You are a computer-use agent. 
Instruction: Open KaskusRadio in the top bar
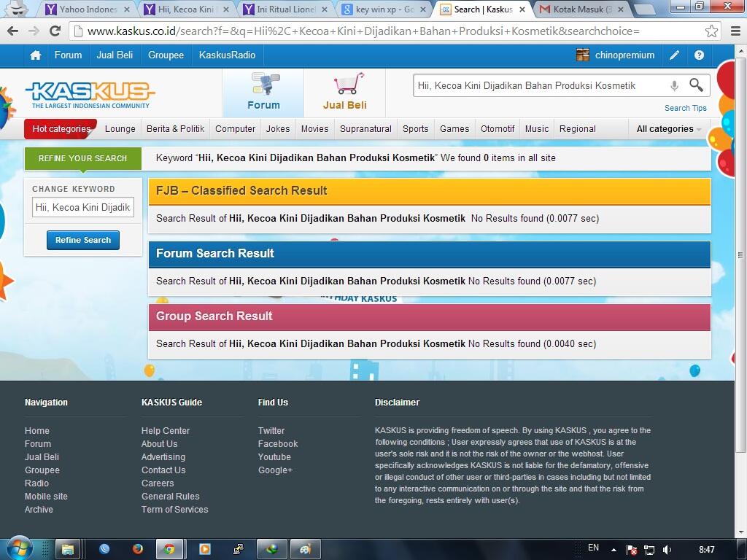228,55
